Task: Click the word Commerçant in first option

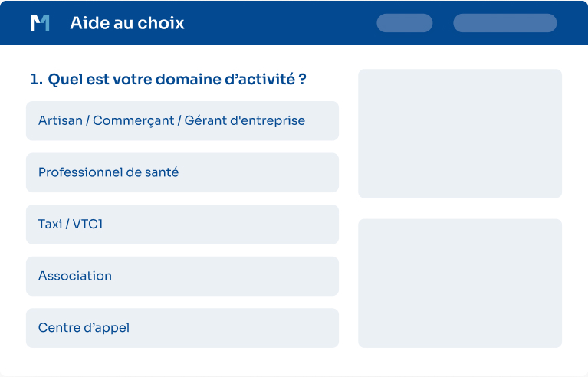Action: pos(133,120)
